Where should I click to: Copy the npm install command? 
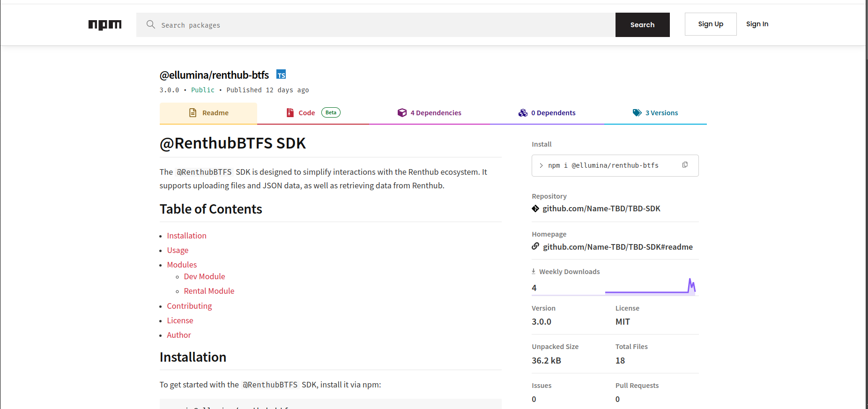tap(685, 165)
